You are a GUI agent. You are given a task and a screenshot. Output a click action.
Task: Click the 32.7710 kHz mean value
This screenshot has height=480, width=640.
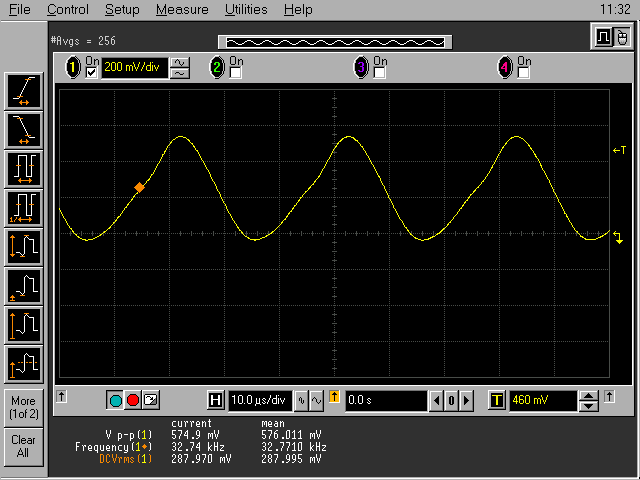point(294,447)
